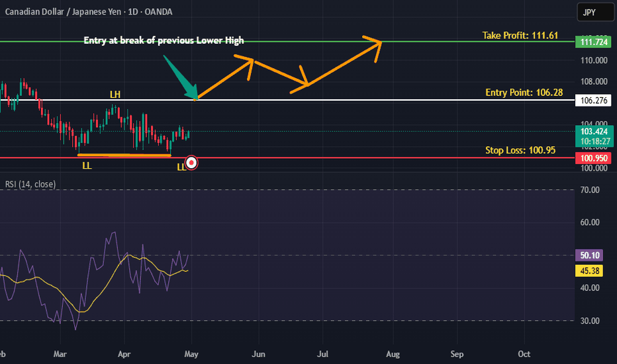
Task: Click the Jul label on time axis
Action: [322, 354]
